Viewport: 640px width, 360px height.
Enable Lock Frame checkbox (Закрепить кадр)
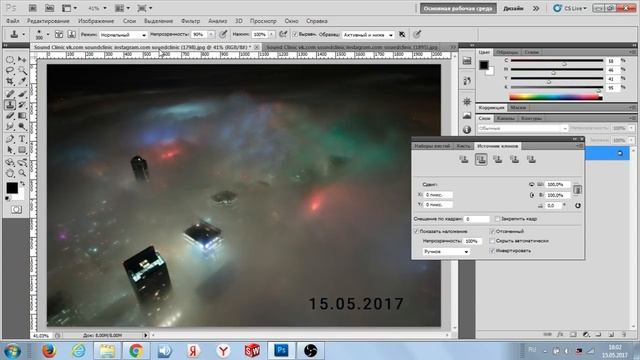click(x=497, y=219)
